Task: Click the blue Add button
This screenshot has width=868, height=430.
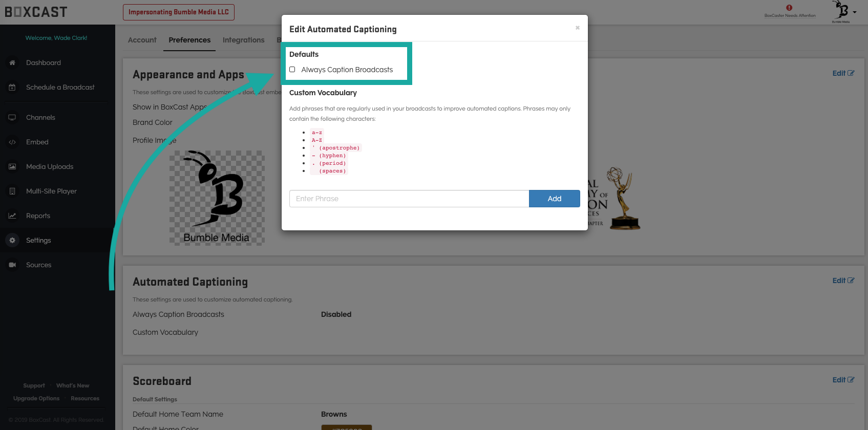Action: 554,199
